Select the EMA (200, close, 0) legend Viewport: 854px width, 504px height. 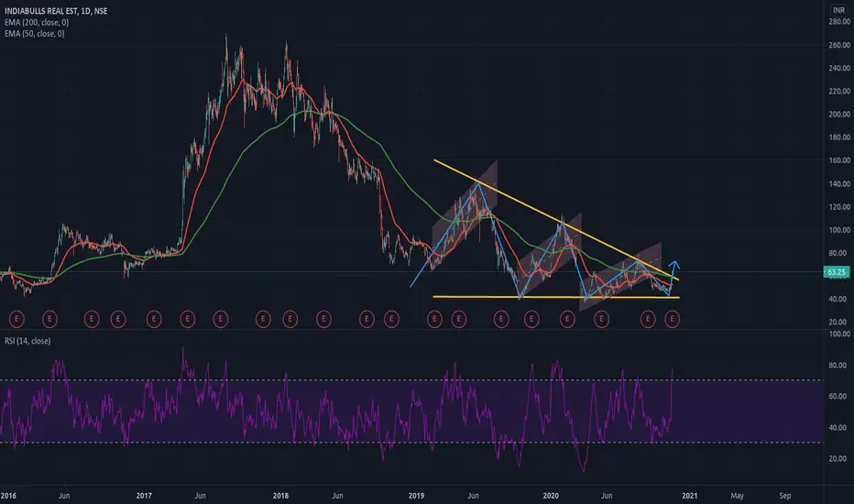point(37,22)
